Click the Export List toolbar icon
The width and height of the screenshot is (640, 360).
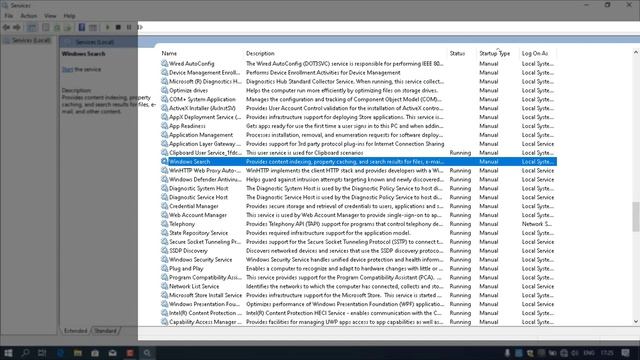pyautogui.click(x=68, y=27)
